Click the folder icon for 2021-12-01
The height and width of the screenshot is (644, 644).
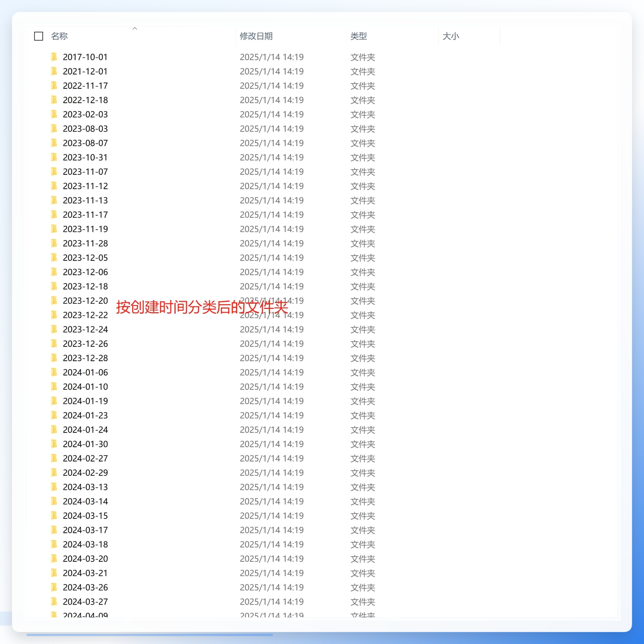click(54, 71)
